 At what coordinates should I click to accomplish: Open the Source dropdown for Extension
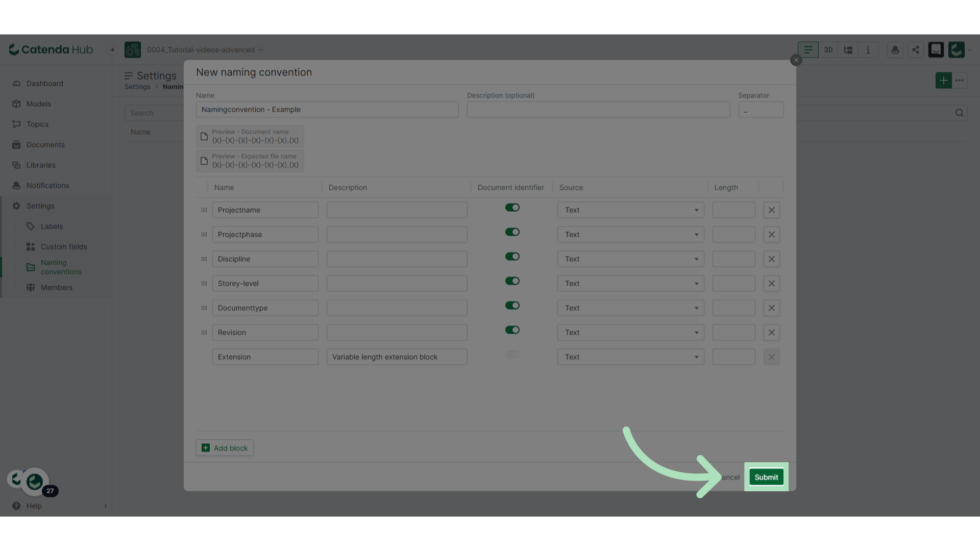pos(631,357)
